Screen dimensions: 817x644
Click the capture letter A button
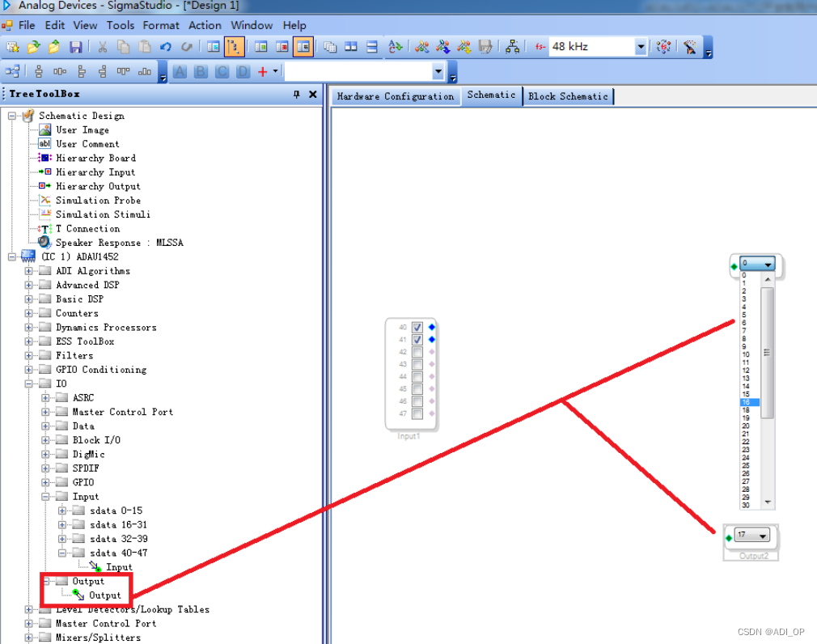pos(180,71)
